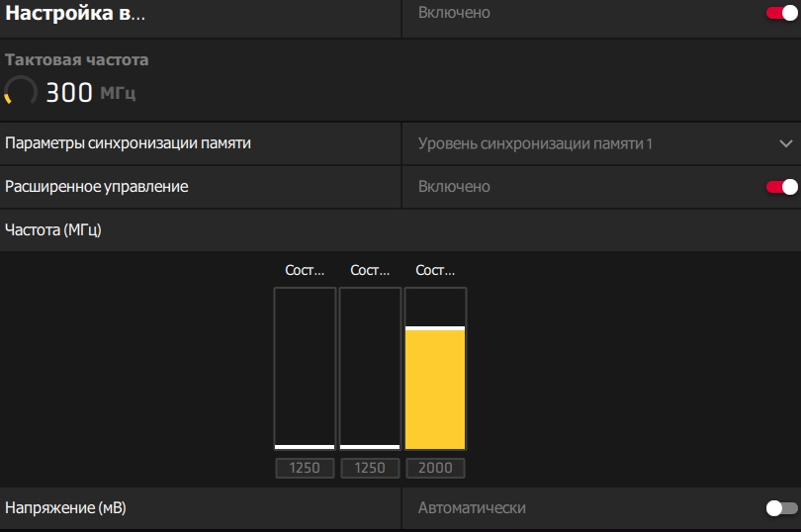Viewport: 801px width, 532px height.
Task: Focus the 2000 frequency input field
Action: pyautogui.click(x=435, y=468)
